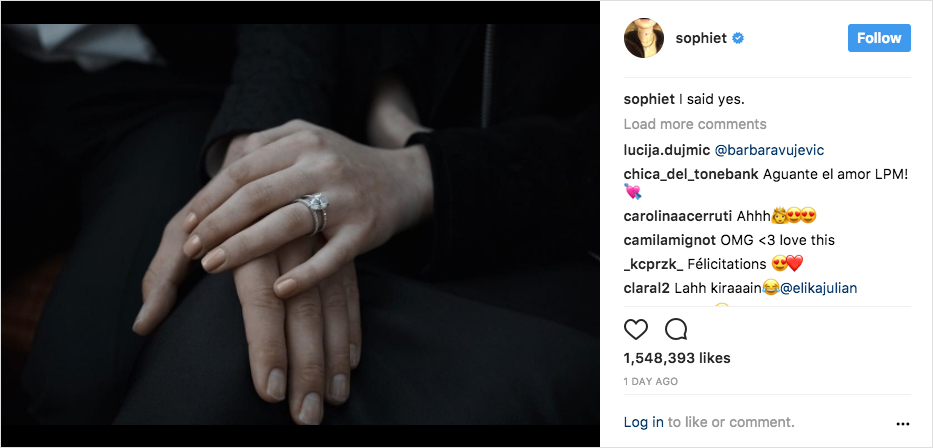This screenshot has height=448, width=933.
Task: Go to camilamignot profile
Action: pyautogui.click(x=670, y=240)
